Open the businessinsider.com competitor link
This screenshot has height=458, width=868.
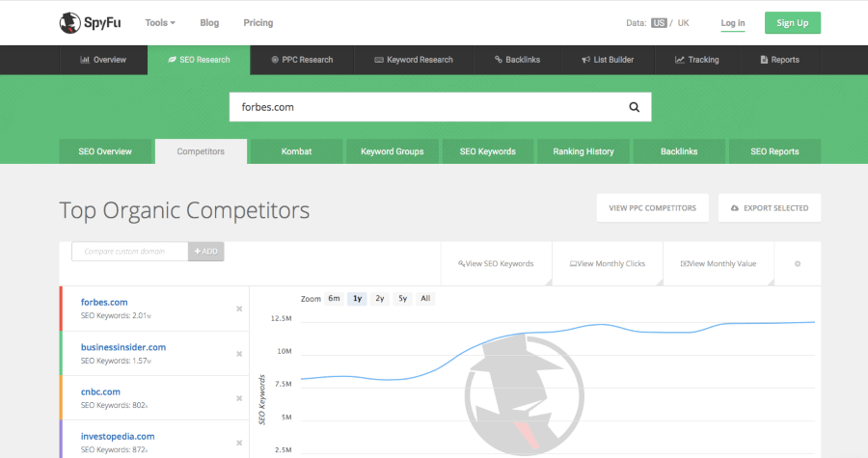pos(123,347)
